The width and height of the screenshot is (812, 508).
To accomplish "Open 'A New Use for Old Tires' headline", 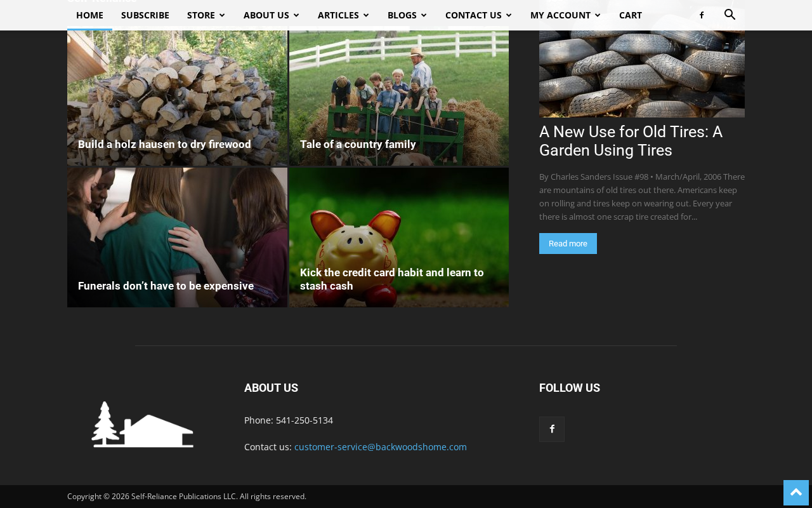I will pos(631,141).
